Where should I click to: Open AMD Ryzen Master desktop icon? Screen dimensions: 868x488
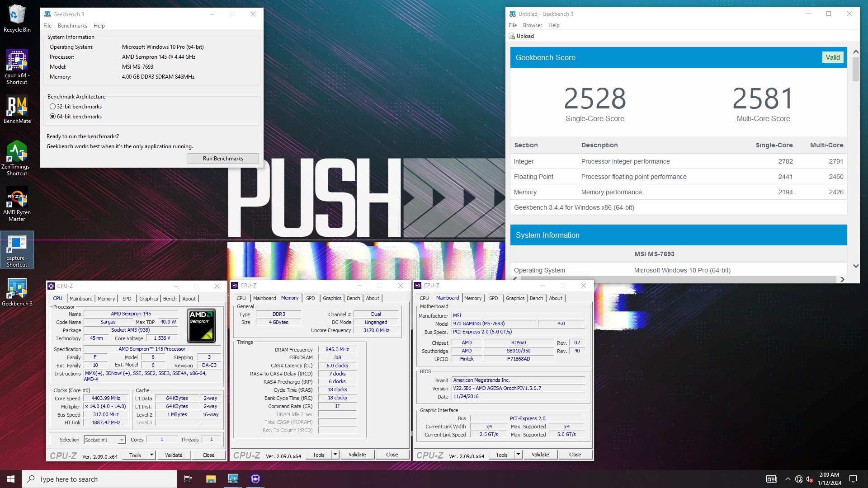(17, 204)
